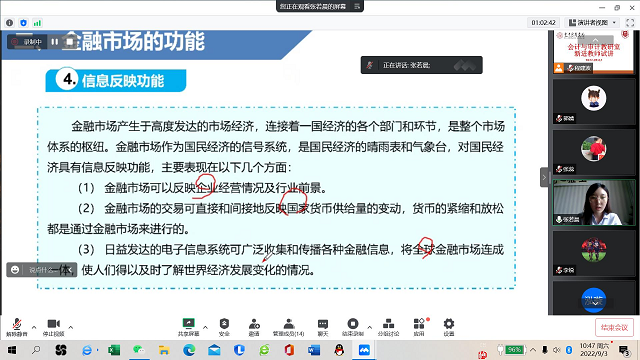Select the football team avatar participant thumbnail
This screenshot has height=360, width=640.
(594, 253)
